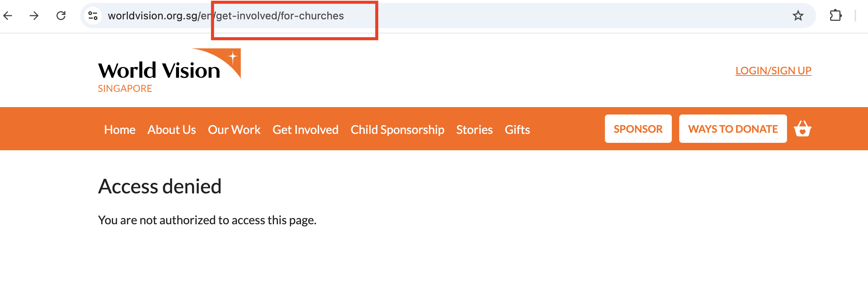Image resolution: width=868 pixels, height=299 pixels.
Task: Click the browser forward arrow
Action: tap(34, 16)
